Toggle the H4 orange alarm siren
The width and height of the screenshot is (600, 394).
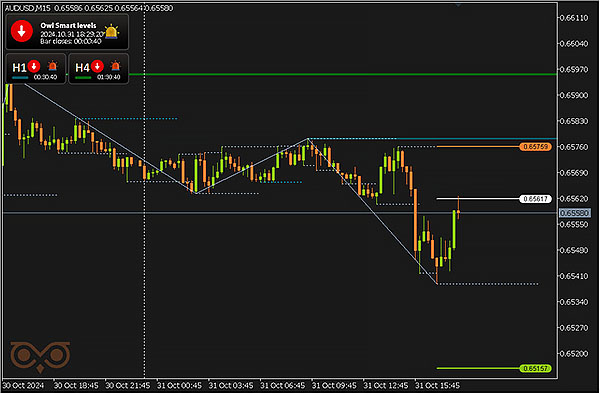pos(115,66)
